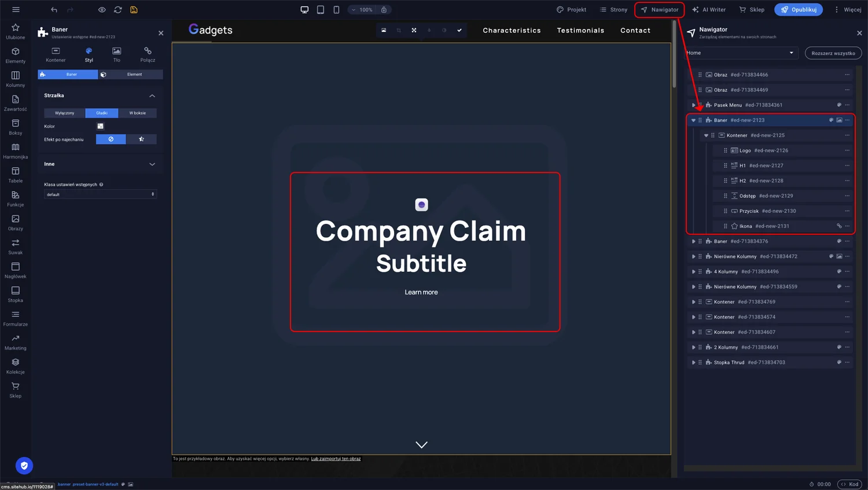
Task: Click the Rozszerz wszystko button
Action: [833, 53]
